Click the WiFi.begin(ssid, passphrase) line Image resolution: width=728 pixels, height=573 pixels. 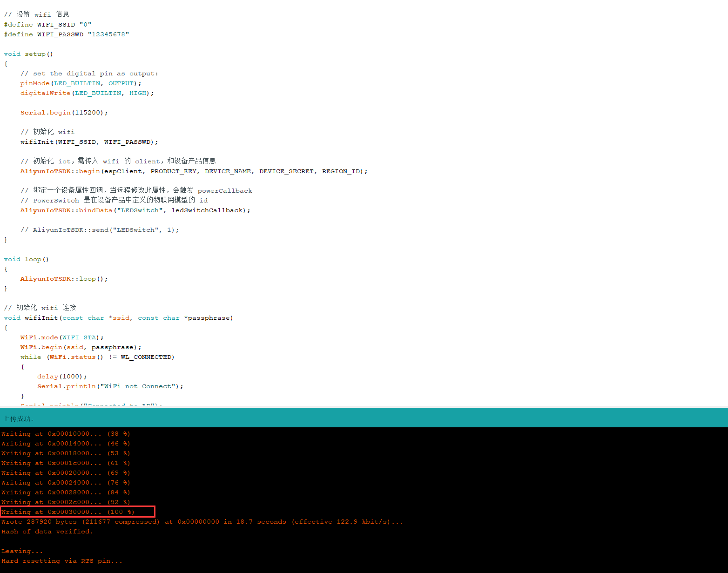coord(81,347)
